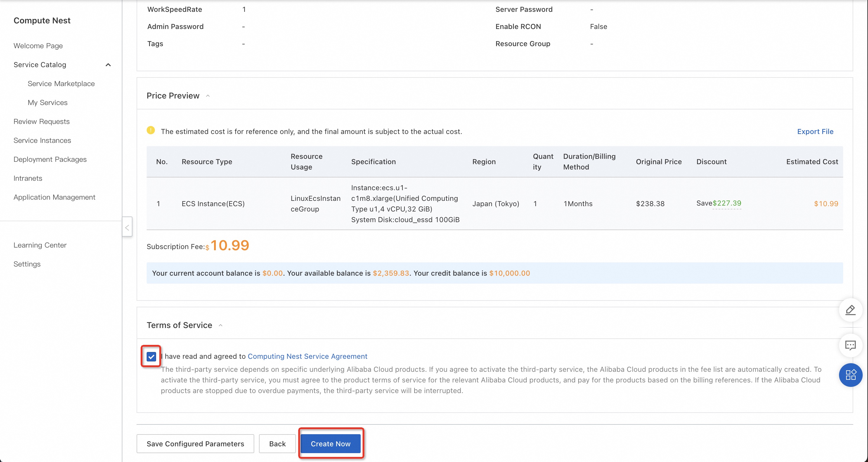The width and height of the screenshot is (868, 462).
Task: Collapse the Service Catalog menu chevron
Action: pos(108,65)
